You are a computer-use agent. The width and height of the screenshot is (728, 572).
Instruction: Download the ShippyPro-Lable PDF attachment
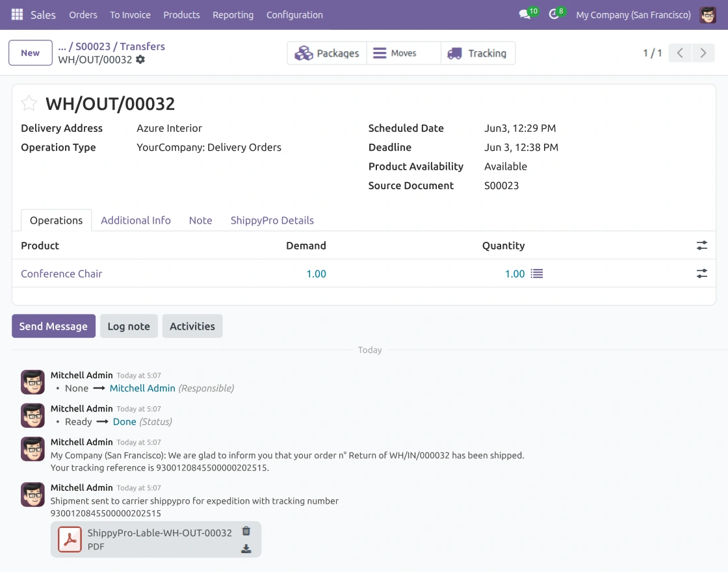[x=246, y=549]
